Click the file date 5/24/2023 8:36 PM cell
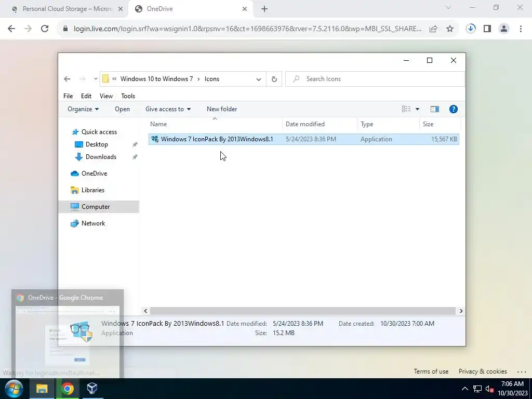 coord(311,139)
